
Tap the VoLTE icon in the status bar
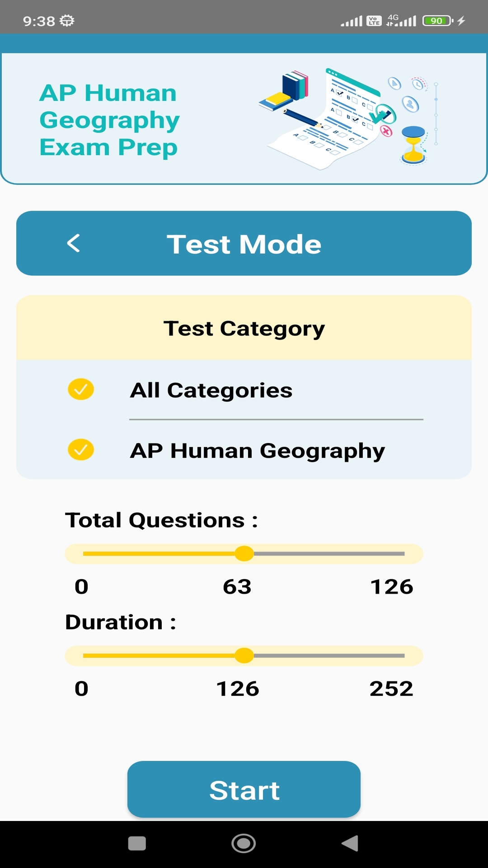click(x=374, y=20)
